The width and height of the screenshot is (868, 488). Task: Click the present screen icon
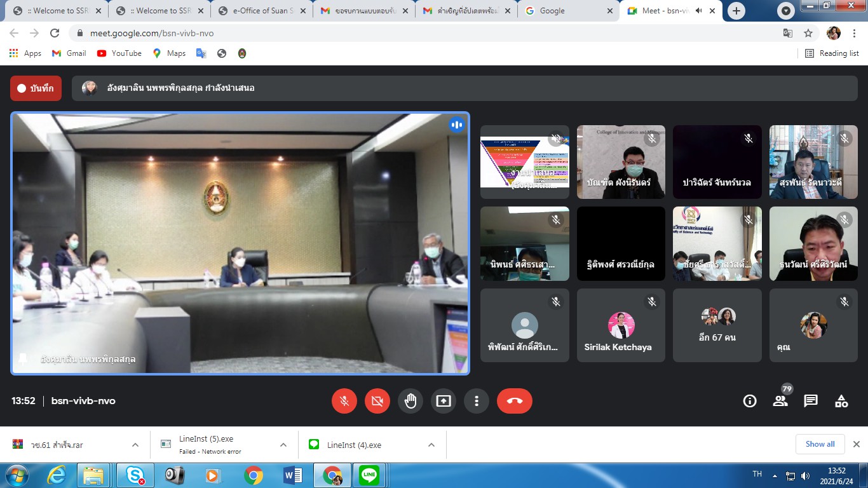[x=444, y=401]
